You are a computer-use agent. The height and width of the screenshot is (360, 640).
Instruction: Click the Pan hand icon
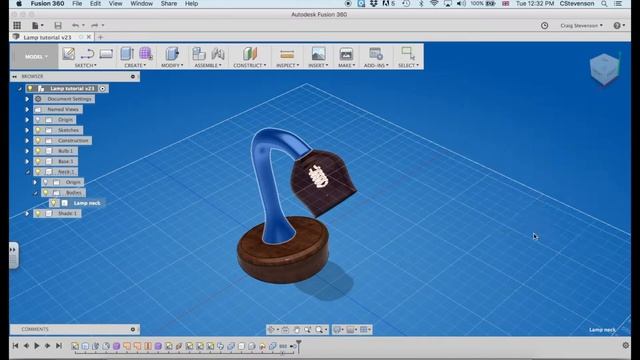297,330
